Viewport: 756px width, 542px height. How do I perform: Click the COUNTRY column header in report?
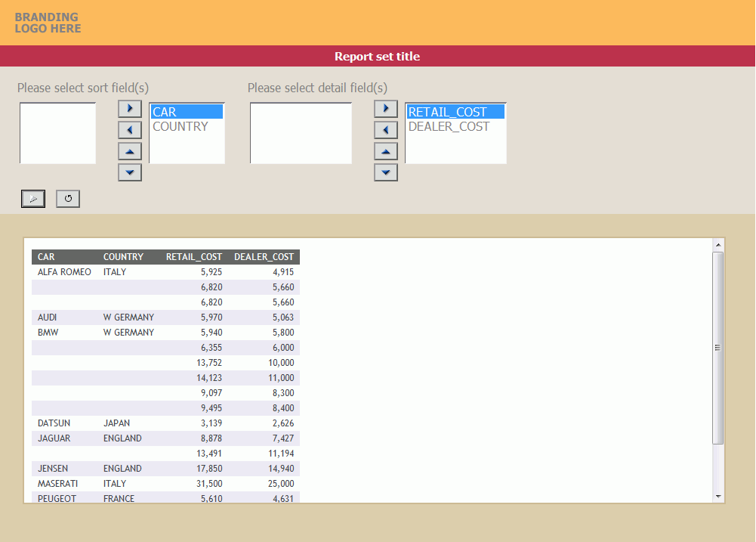tap(123, 257)
